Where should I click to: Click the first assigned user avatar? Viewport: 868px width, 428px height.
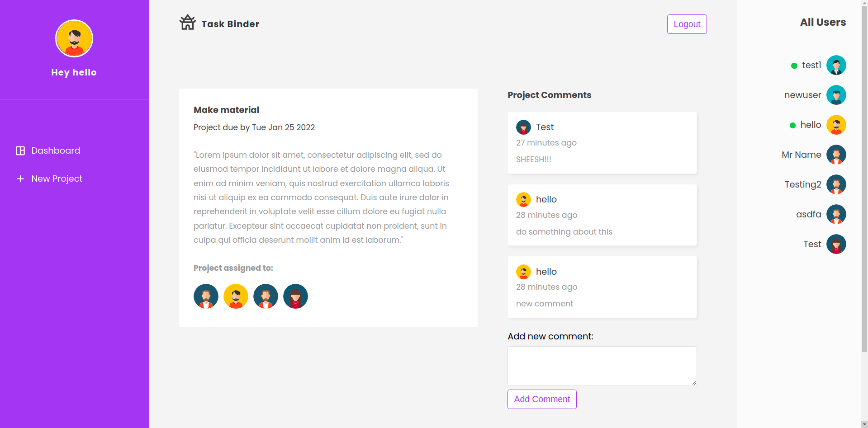[x=206, y=296]
